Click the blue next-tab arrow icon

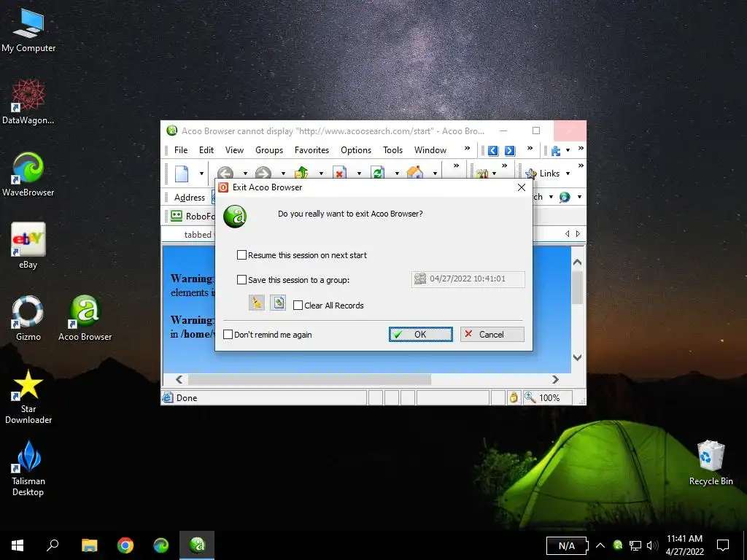pos(510,150)
